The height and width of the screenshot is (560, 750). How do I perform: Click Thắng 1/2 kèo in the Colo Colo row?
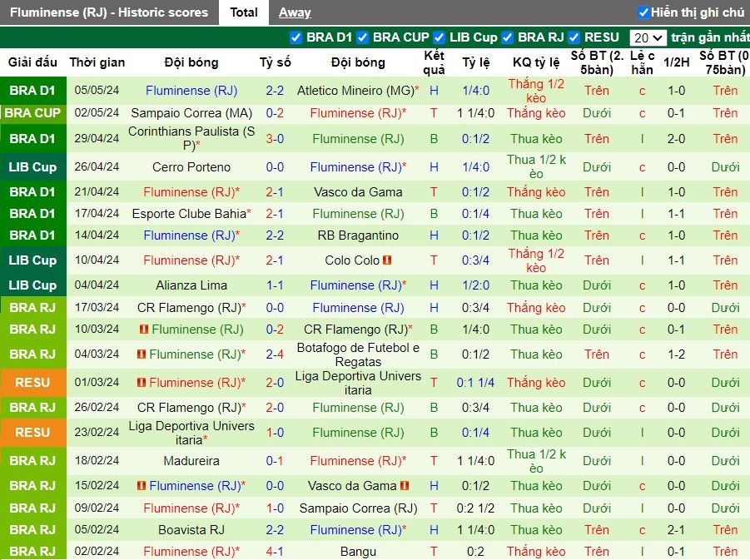tap(536, 260)
